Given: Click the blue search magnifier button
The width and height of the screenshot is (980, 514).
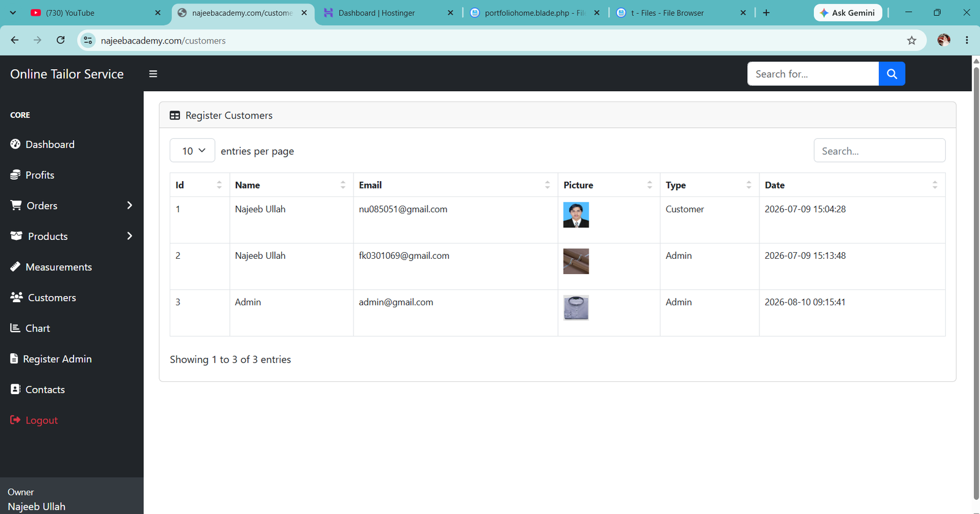Looking at the screenshot, I should (892, 74).
